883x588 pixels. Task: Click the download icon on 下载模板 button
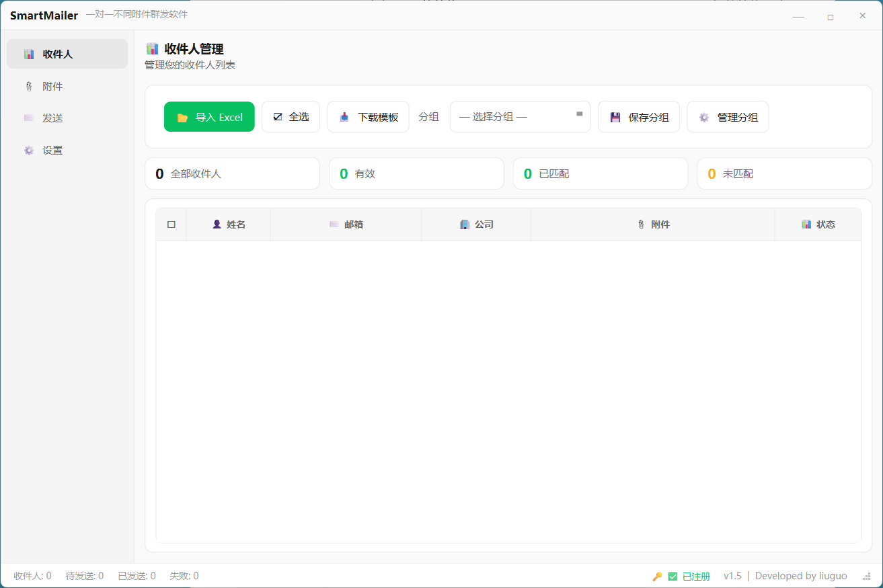pyautogui.click(x=344, y=117)
